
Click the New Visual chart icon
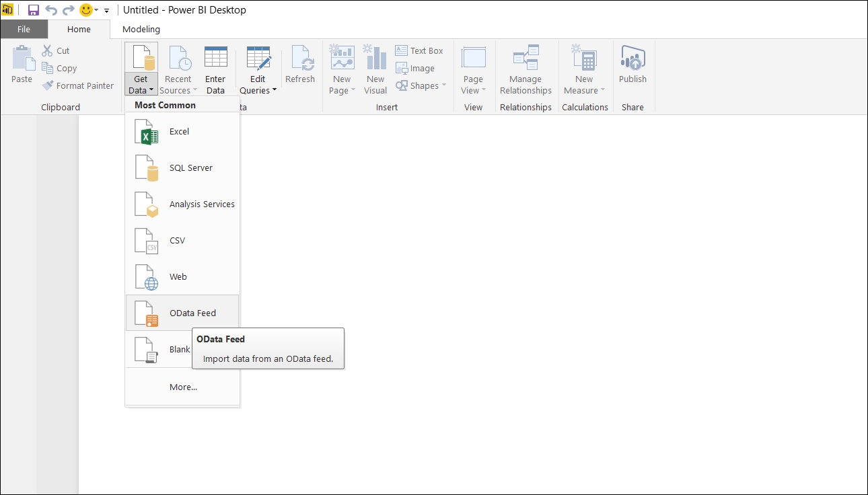click(x=375, y=57)
